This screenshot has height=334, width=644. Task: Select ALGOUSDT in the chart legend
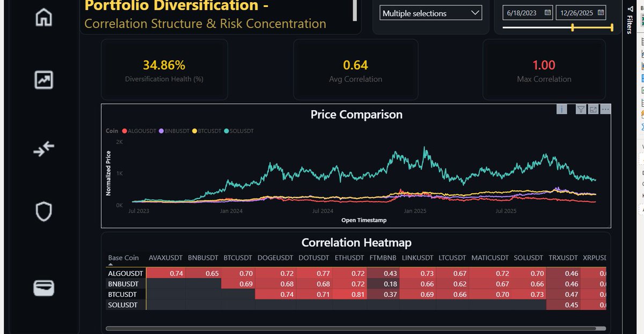coord(140,131)
